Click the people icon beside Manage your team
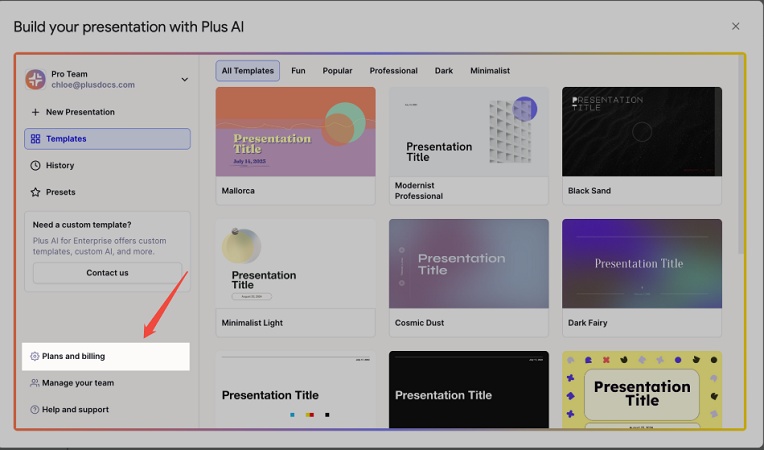764x450 pixels. point(34,383)
